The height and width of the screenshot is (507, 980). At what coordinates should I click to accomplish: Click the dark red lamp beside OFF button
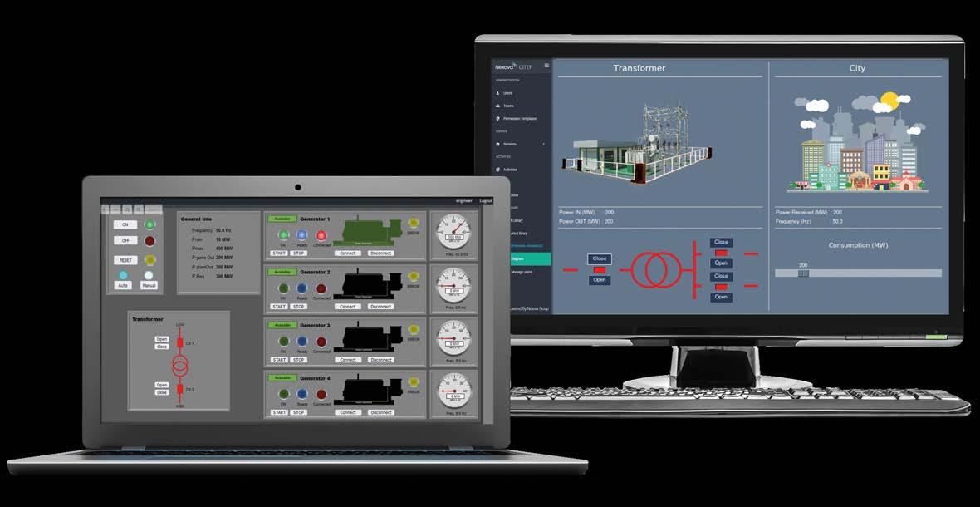150,241
